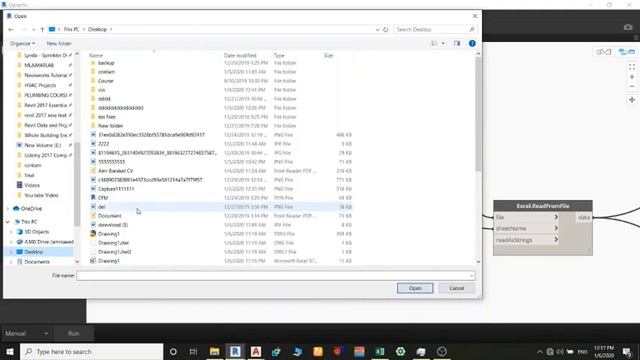The image size is (640, 360).
Task: Click Dynamo Run button
Action: pos(73,333)
